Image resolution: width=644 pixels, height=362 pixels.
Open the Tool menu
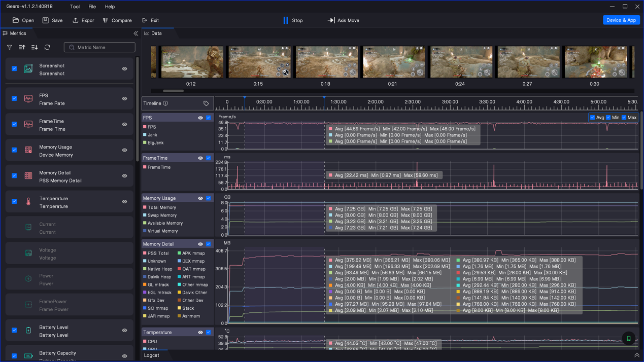tap(75, 7)
